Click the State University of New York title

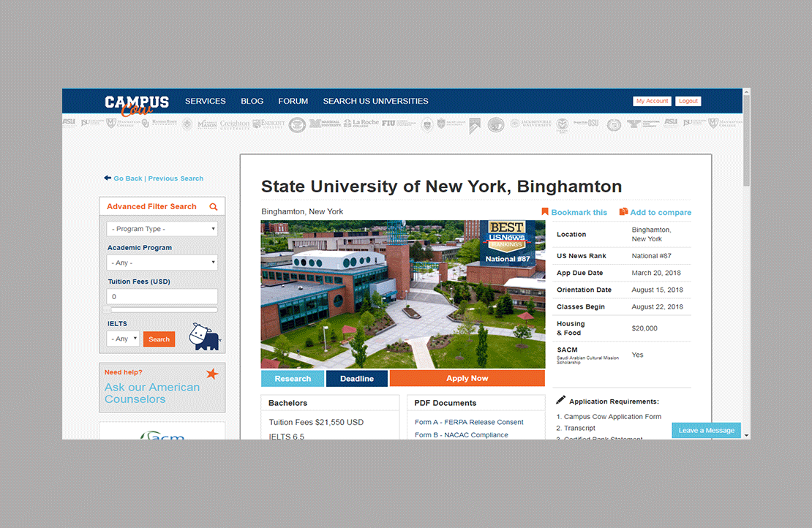tap(441, 186)
